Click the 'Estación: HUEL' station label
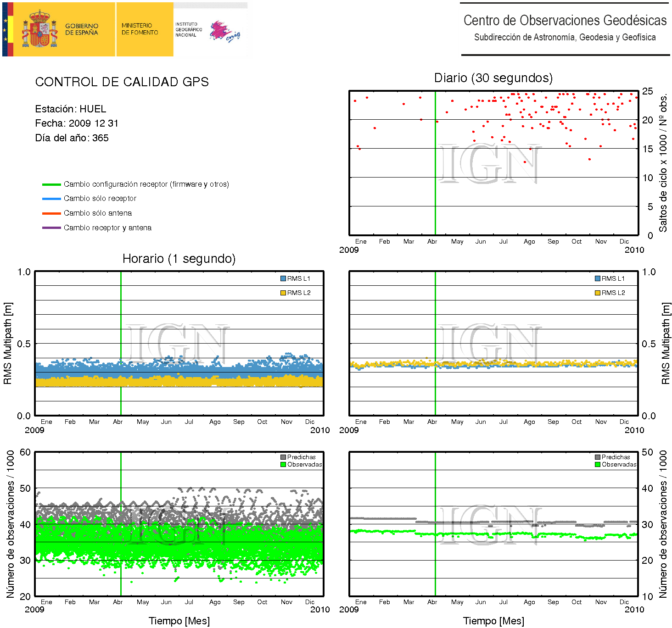The width and height of the screenshot is (672, 628). pos(71,109)
